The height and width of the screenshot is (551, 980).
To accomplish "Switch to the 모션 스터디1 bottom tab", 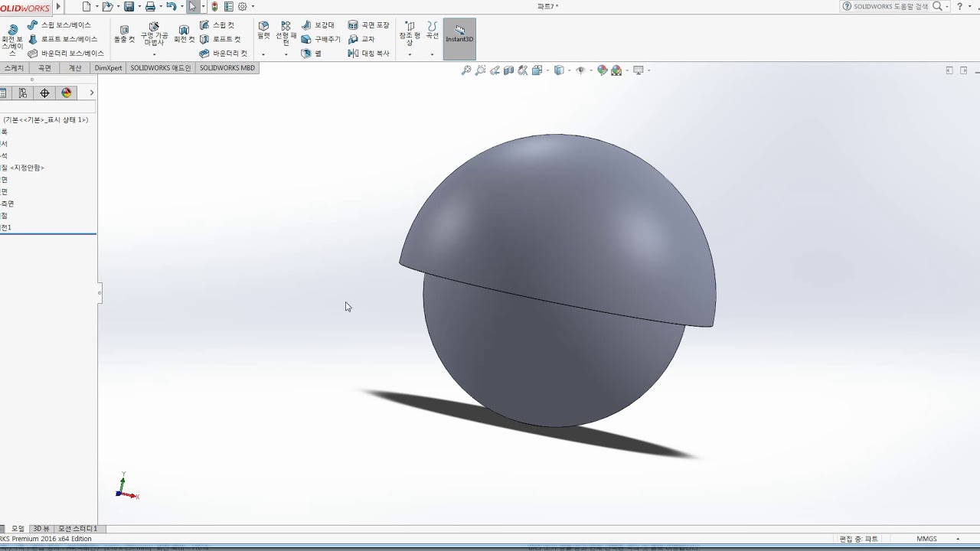I will [x=78, y=529].
